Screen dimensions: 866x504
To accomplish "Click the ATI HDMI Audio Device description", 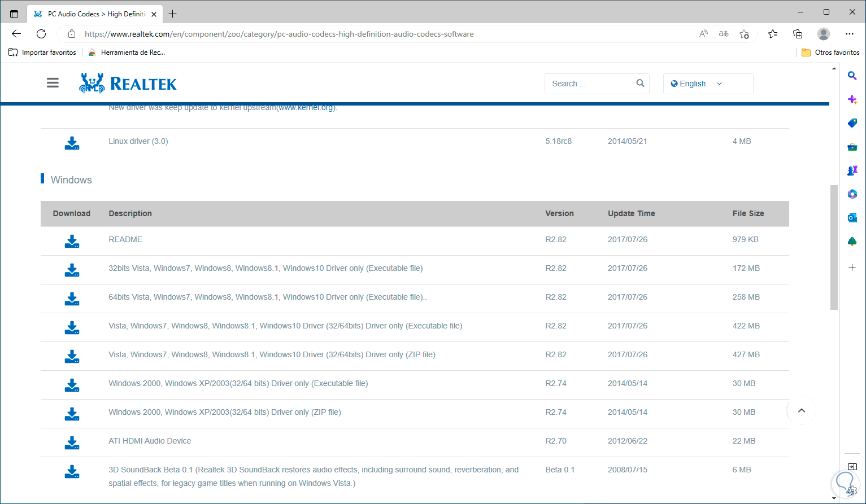I will [x=150, y=441].
